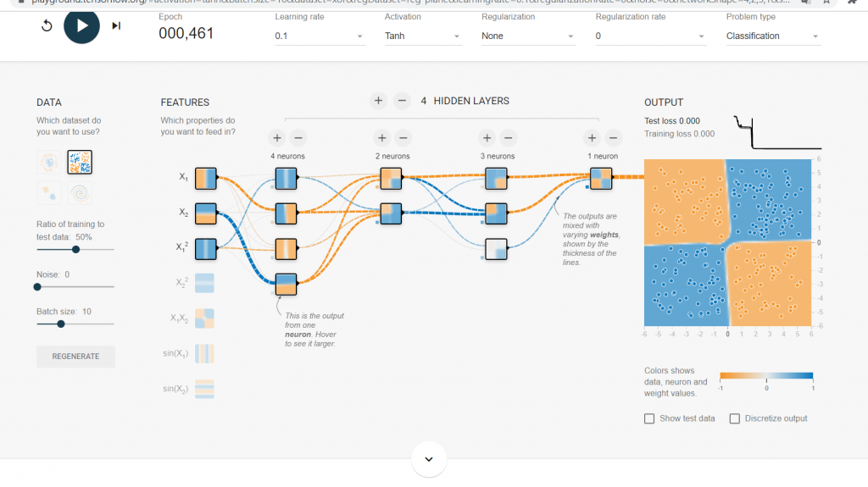
Task: Select the circle dataset thumbnail
Action: (x=48, y=162)
